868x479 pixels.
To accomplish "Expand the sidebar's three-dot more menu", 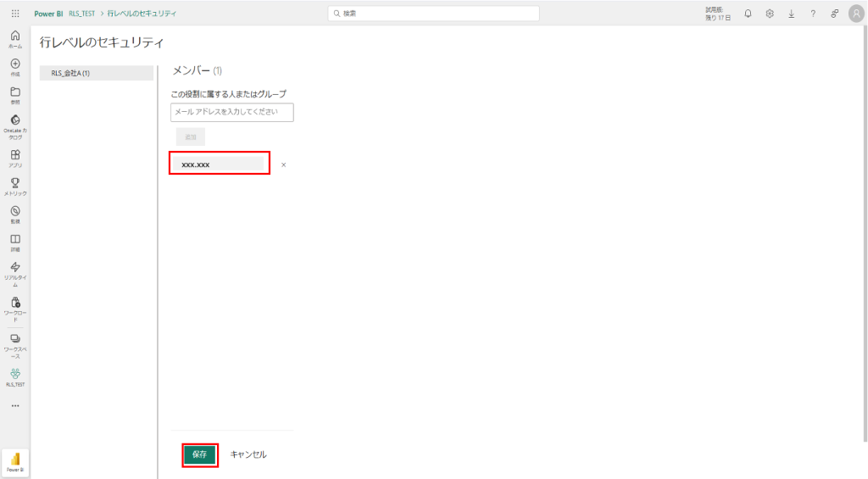I will pyautogui.click(x=15, y=405).
